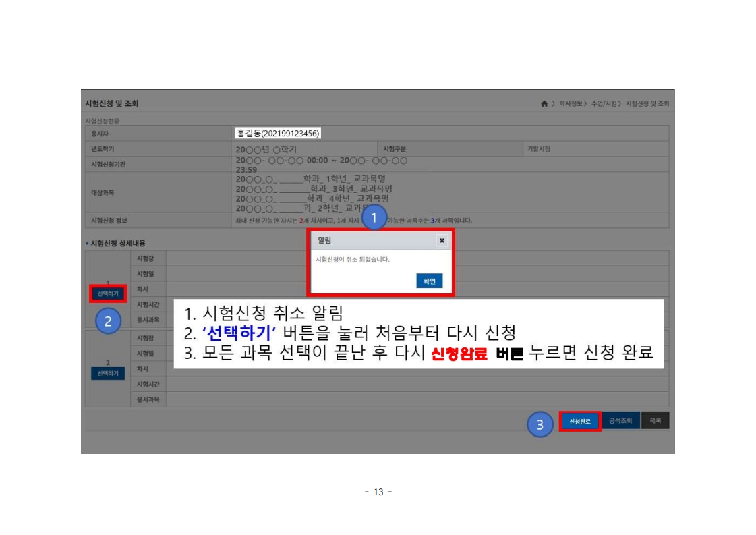Click the 4학년 교과목명 subject line

[x=312, y=198]
